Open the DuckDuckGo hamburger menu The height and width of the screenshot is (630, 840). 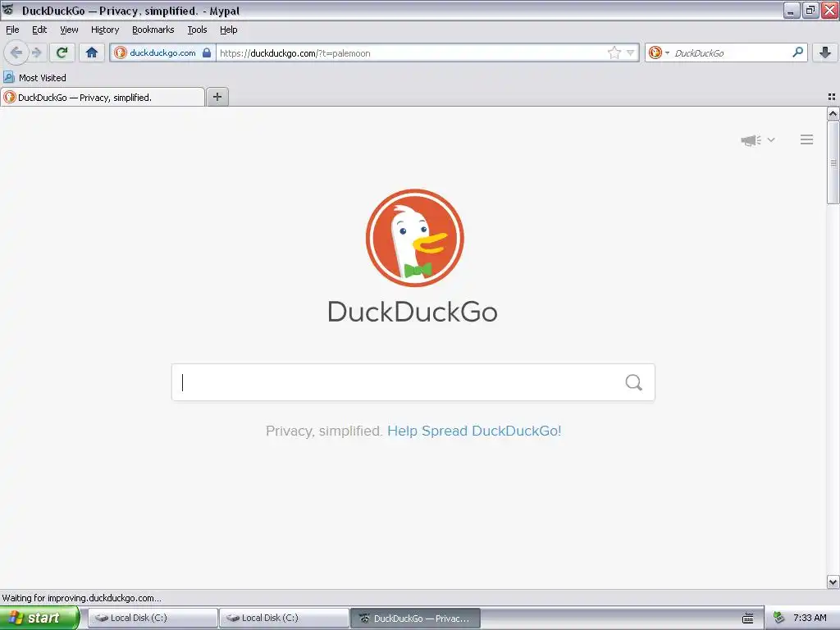coord(807,139)
